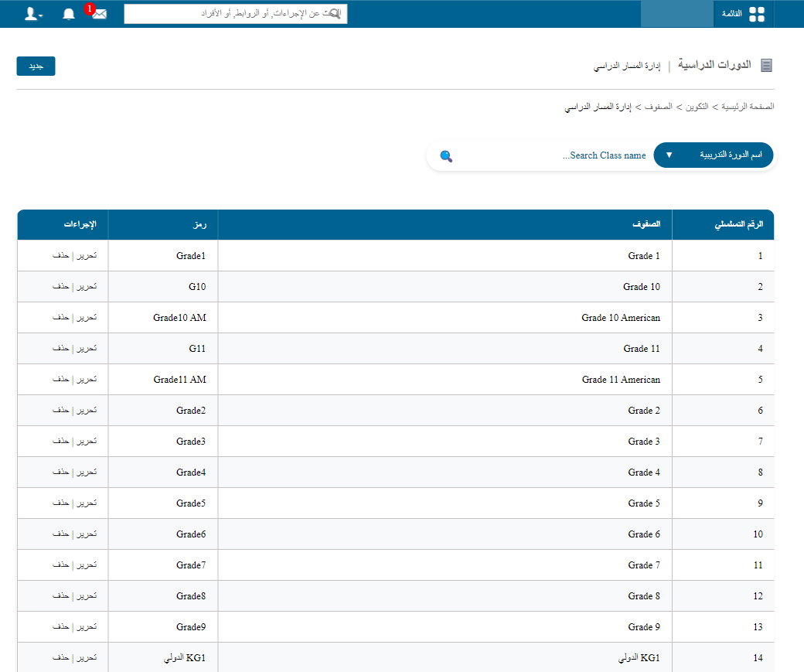Screen dimensions: 804x672
Task: Edit Grade 4 via تحرير
Action: (87, 472)
